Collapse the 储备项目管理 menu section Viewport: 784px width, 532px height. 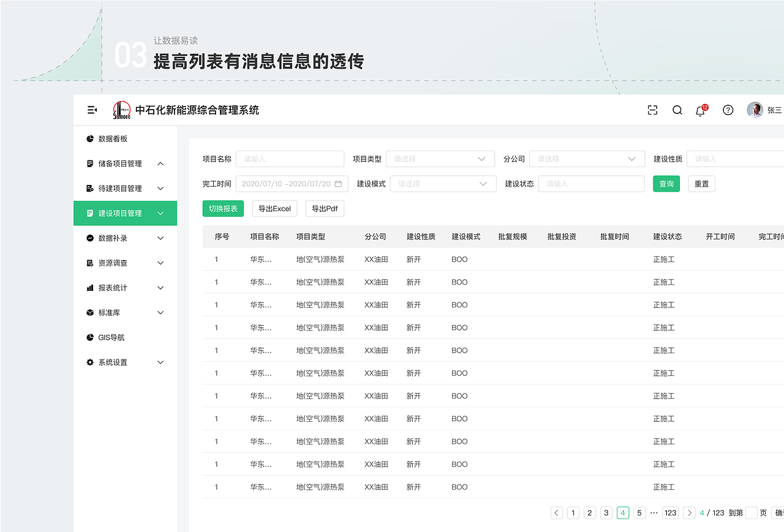[x=160, y=163]
